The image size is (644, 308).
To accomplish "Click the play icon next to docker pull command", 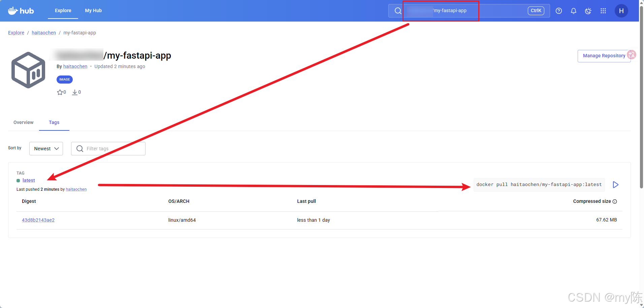I will 615,185.
